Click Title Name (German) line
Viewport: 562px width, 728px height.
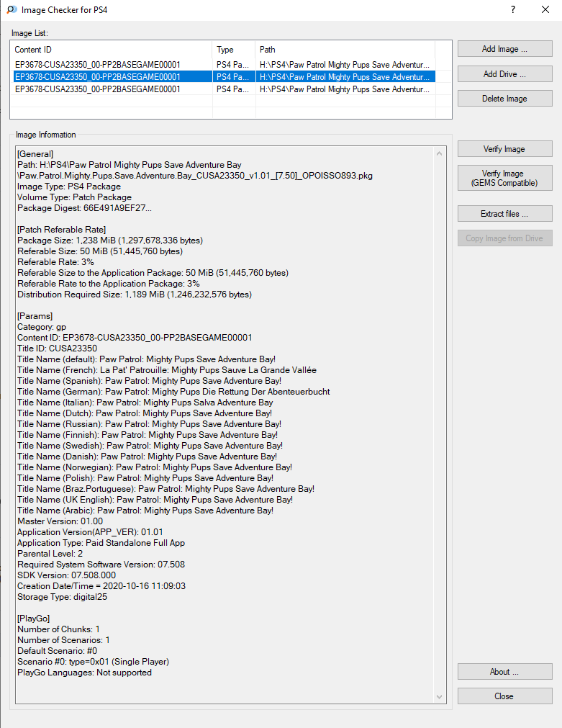click(173, 392)
